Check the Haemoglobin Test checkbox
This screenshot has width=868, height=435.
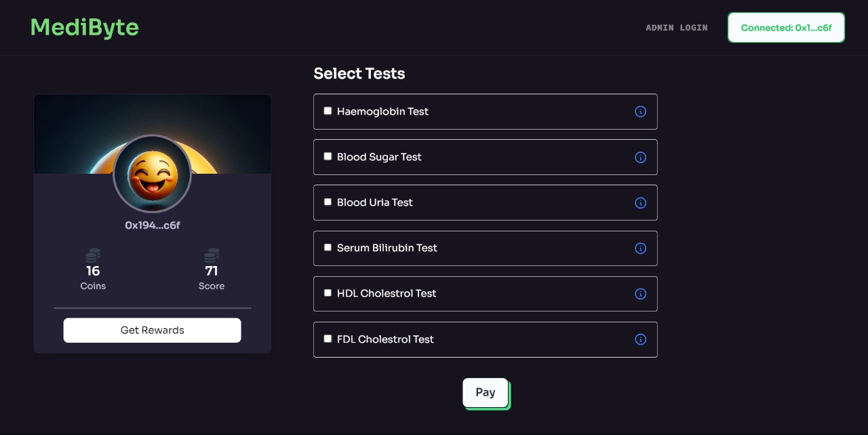[328, 111]
